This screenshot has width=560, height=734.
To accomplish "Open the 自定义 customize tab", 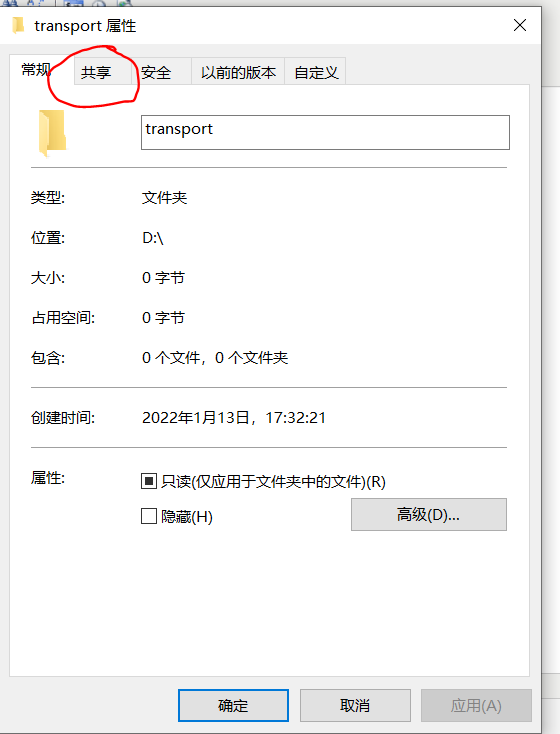I will [316, 73].
